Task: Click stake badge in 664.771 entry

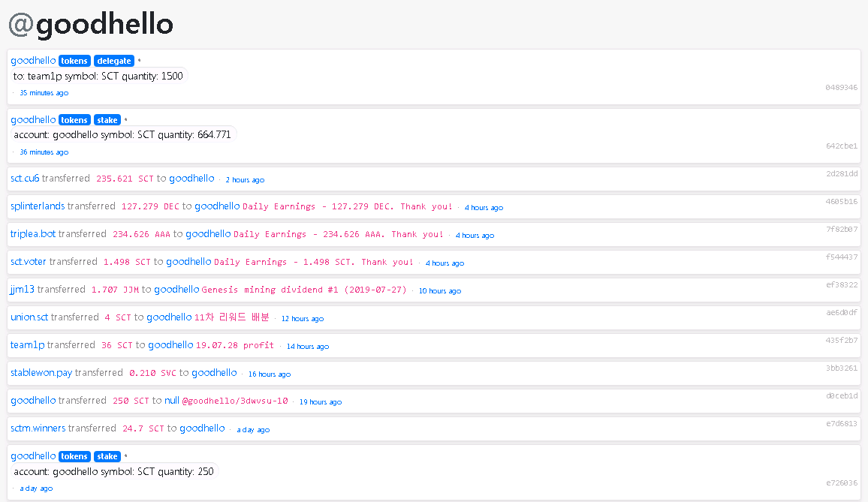Action: [x=107, y=120]
